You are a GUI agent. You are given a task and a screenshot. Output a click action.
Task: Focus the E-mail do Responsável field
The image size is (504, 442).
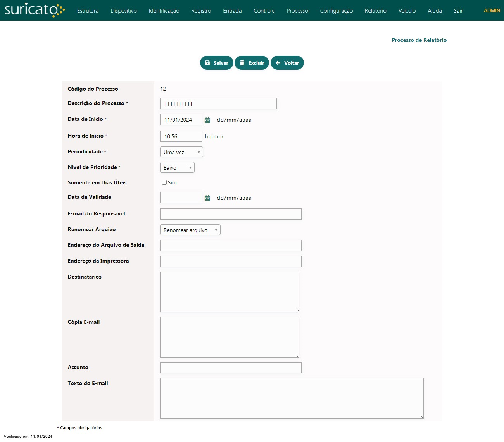pos(231,214)
